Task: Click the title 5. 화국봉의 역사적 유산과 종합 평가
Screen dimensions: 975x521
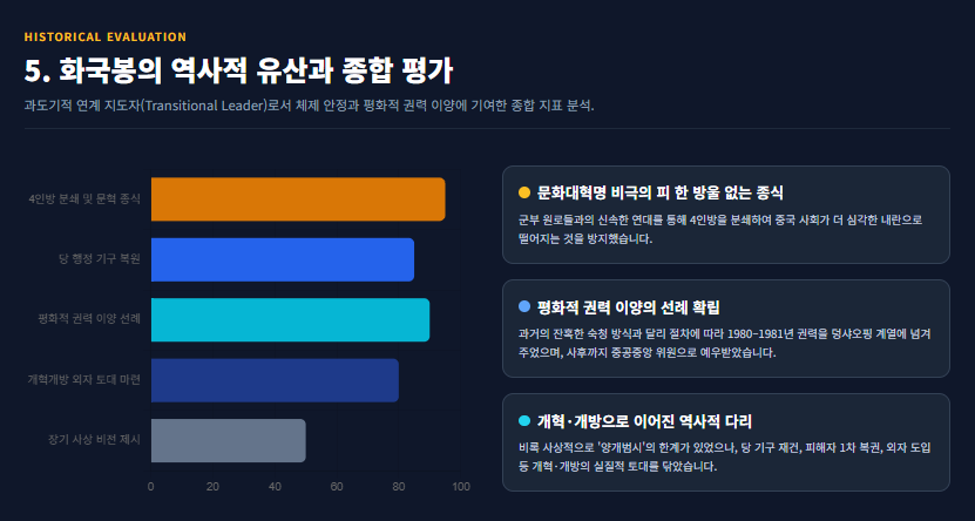Action: [238, 71]
